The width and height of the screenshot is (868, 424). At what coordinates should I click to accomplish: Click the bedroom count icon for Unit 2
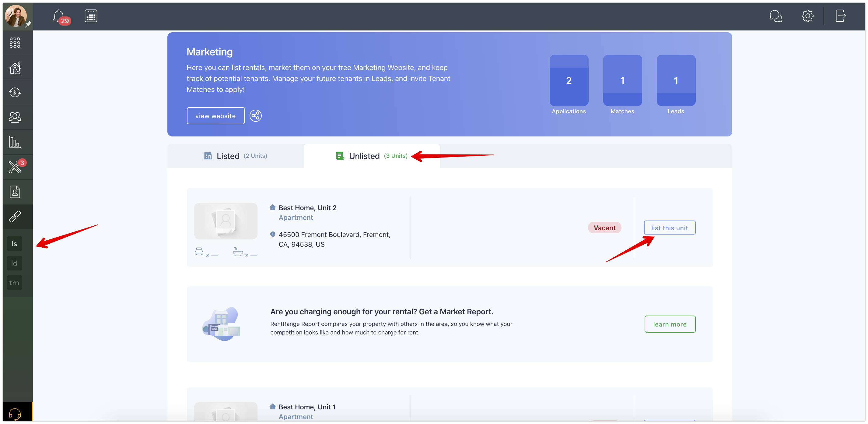(x=199, y=252)
